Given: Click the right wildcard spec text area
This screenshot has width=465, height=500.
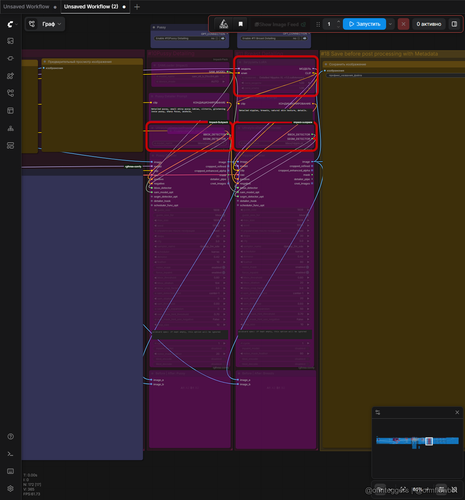Looking at the screenshot, I should [x=275, y=335].
